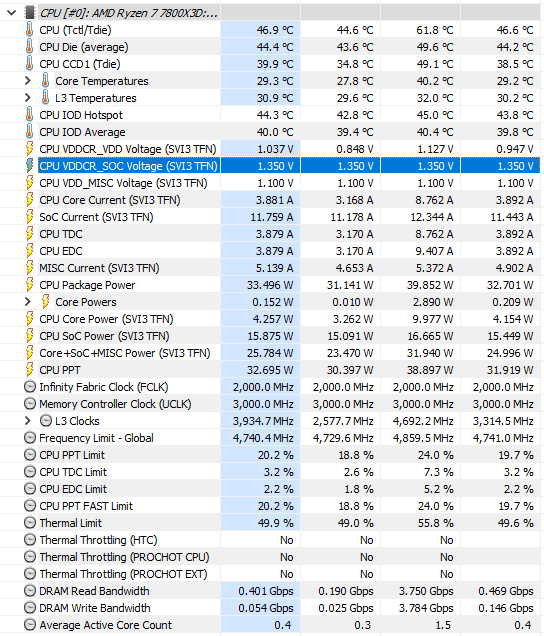
Task: Expand the L3 Temperatures row
Action: 28,98
